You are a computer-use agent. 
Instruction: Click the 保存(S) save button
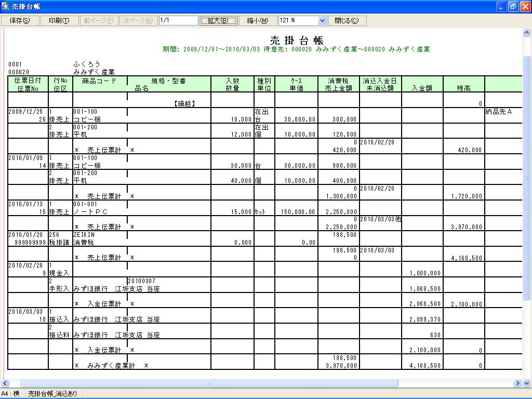(x=20, y=21)
